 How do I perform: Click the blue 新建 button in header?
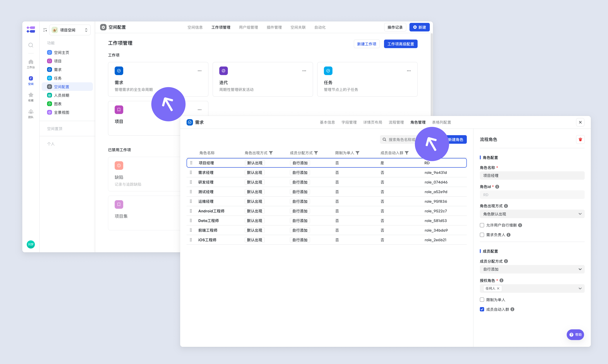(419, 27)
